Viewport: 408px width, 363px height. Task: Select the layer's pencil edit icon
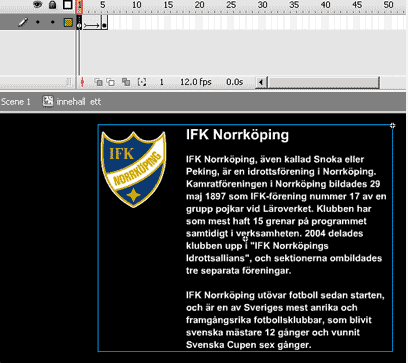pos(23,23)
